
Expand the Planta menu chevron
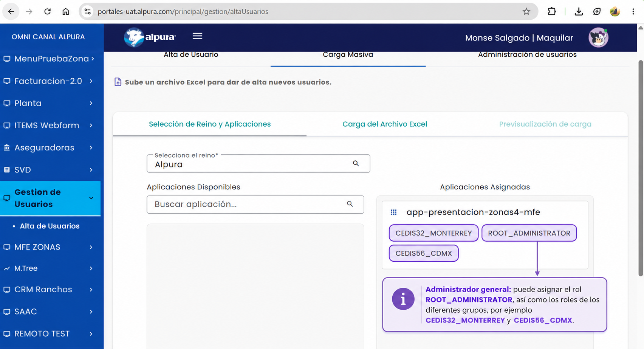(91, 103)
